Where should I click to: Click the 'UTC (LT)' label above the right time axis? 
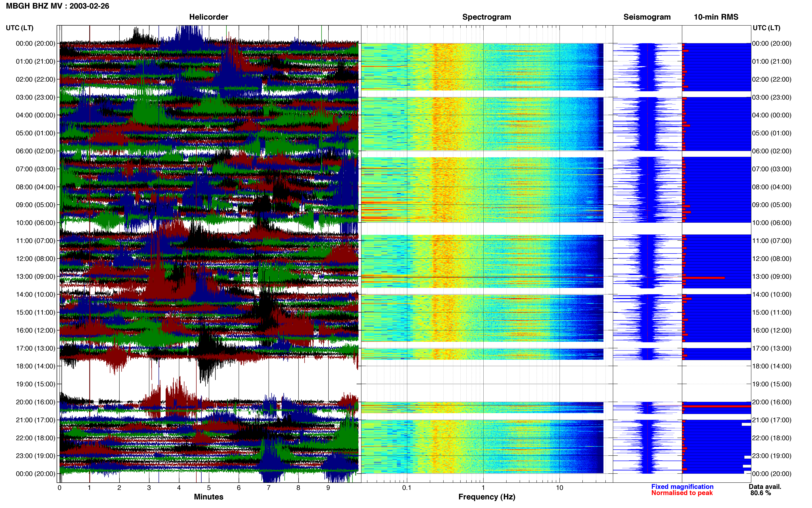(x=766, y=28)
